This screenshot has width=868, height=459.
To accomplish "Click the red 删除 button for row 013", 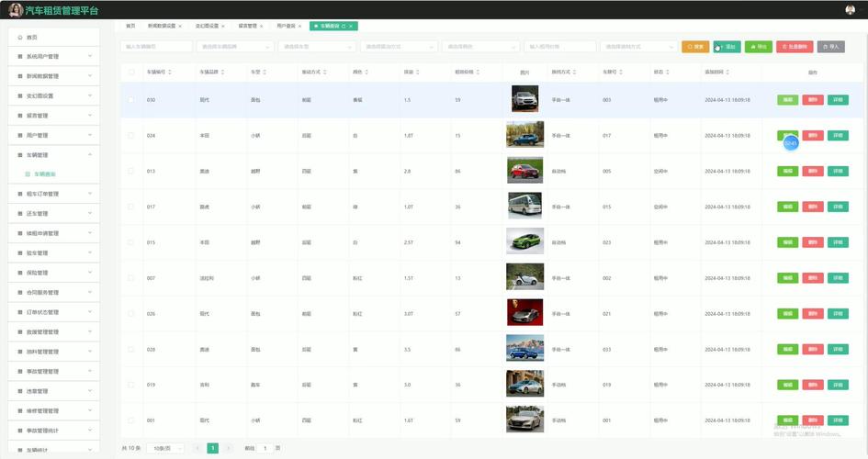I will 813,171.
